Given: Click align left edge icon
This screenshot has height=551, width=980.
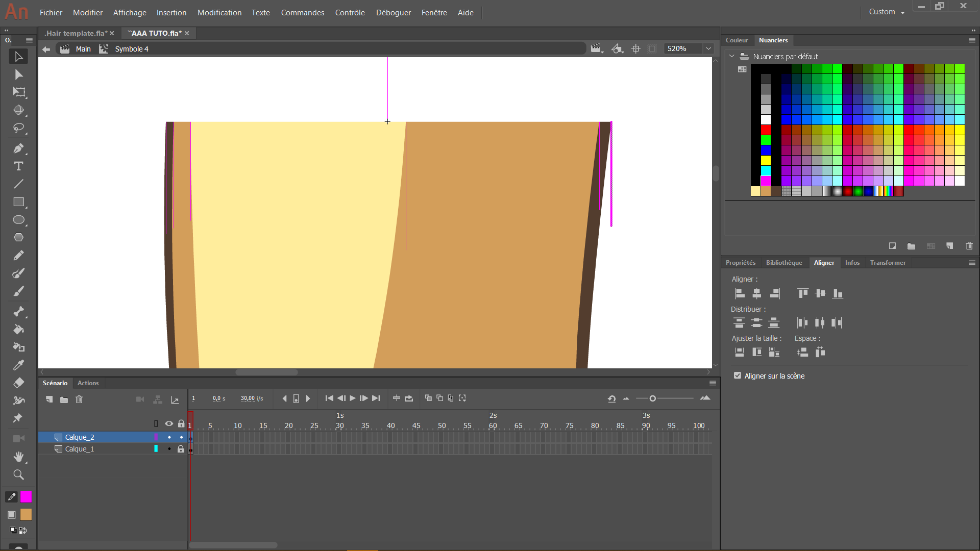Looking at the screenshot, I should (739, 293).
